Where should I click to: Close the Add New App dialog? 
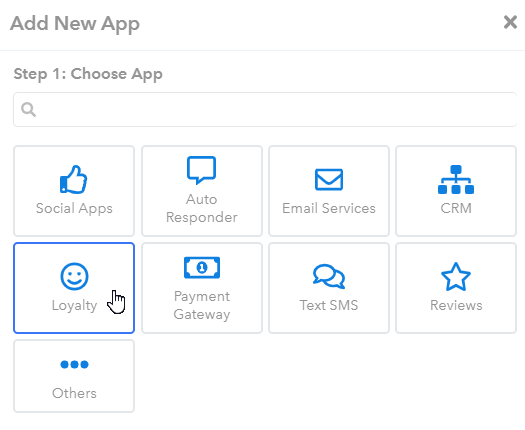[510, 23]
